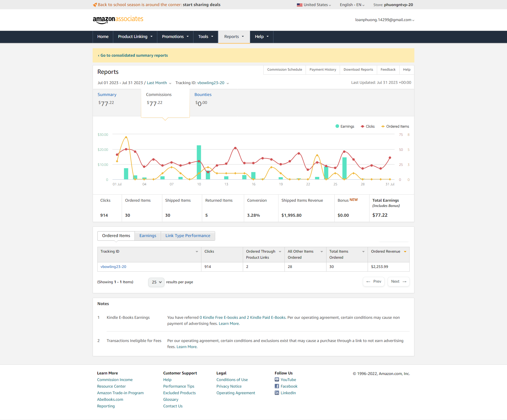Open Operating Agreement footer link
The height and width of the screenshot is (420, 507).
point(236,393)
